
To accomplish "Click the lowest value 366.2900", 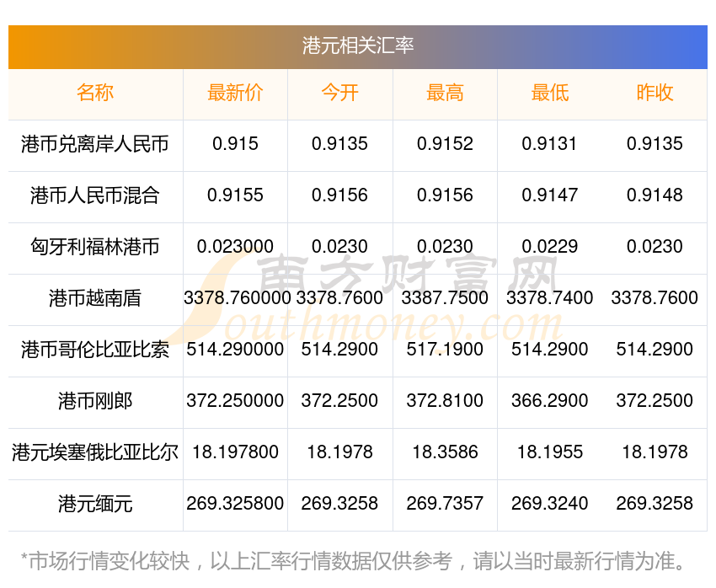I will 550,401.
